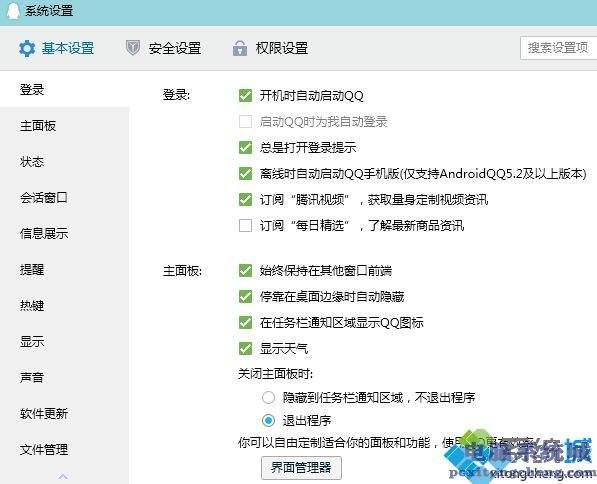Toggle 启动QQ时为我自动登录 checkbox
Screen dimensions: 597x484
point(245,121)
